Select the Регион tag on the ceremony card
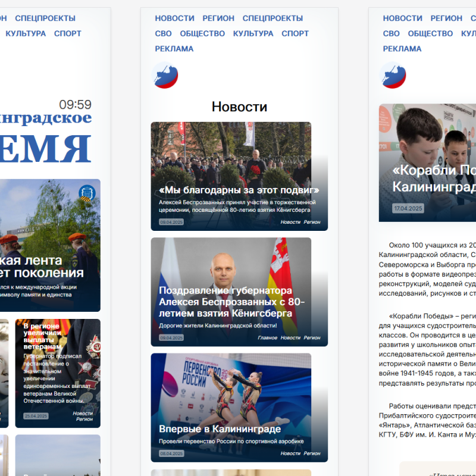This screenshot has height=476, width=476. tap(312, 222)
